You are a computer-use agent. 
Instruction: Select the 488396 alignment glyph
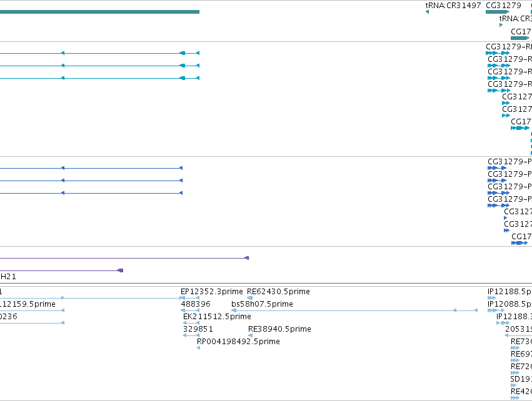(190, 310)
